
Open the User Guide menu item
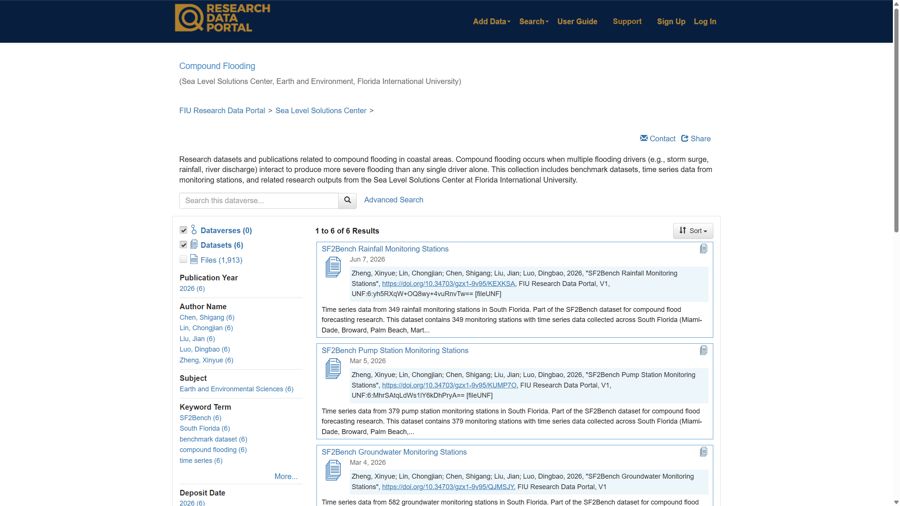577,21
